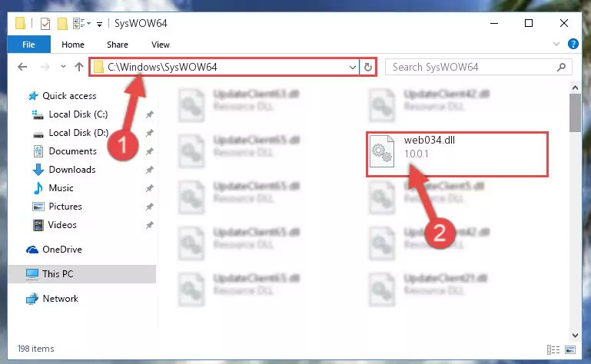
Task: Expand the ribbon with the chevron
Action: [556, 44]
